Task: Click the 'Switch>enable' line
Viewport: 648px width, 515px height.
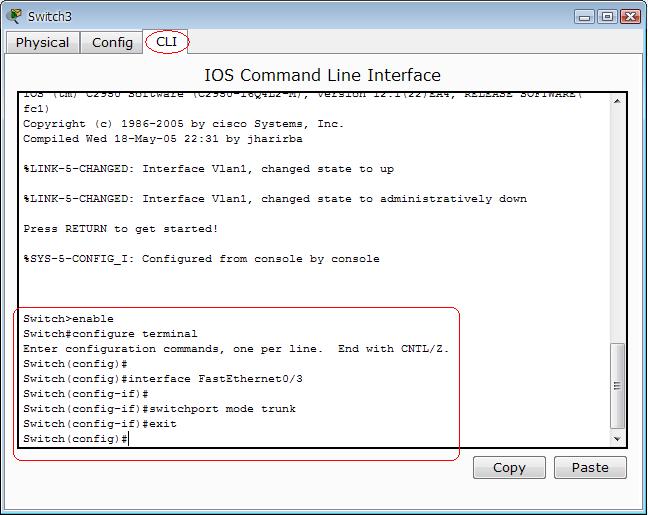Action: (x=68, y=319)
